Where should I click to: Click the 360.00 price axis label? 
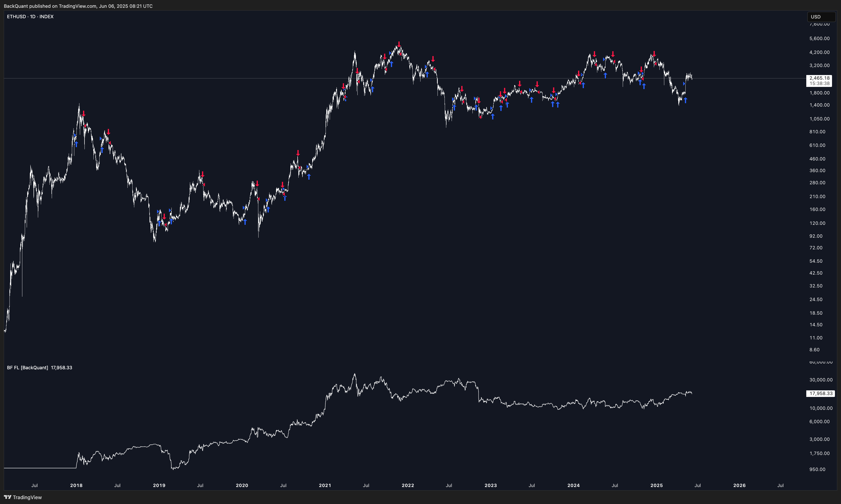pyautogui.click(x=817, y=170)
